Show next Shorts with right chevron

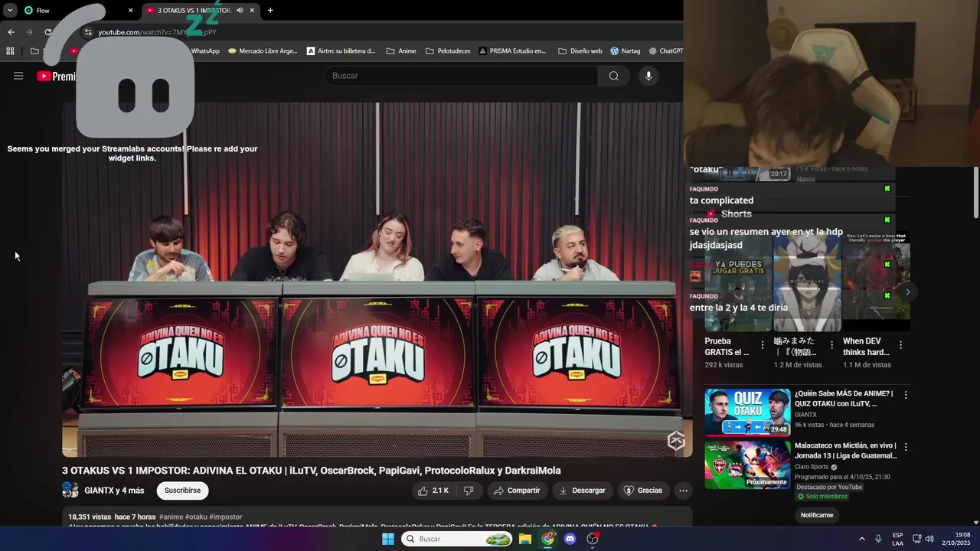(907, 292)
